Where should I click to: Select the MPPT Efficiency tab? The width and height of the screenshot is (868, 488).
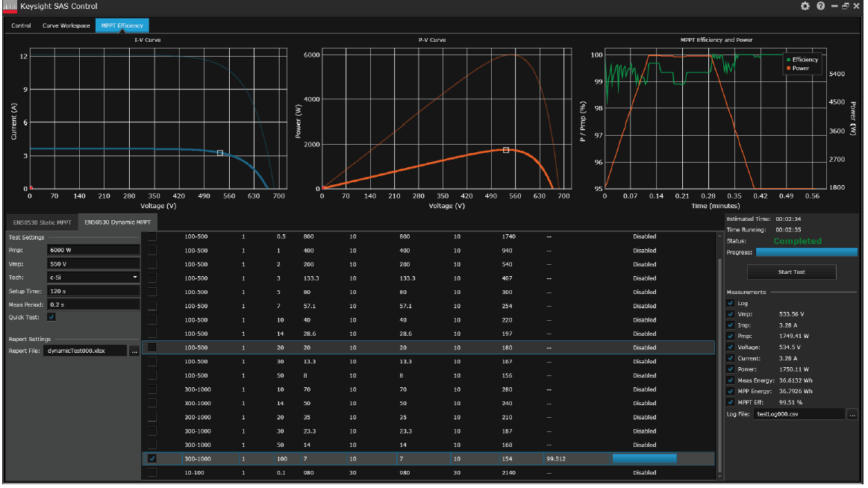point(122,25)
